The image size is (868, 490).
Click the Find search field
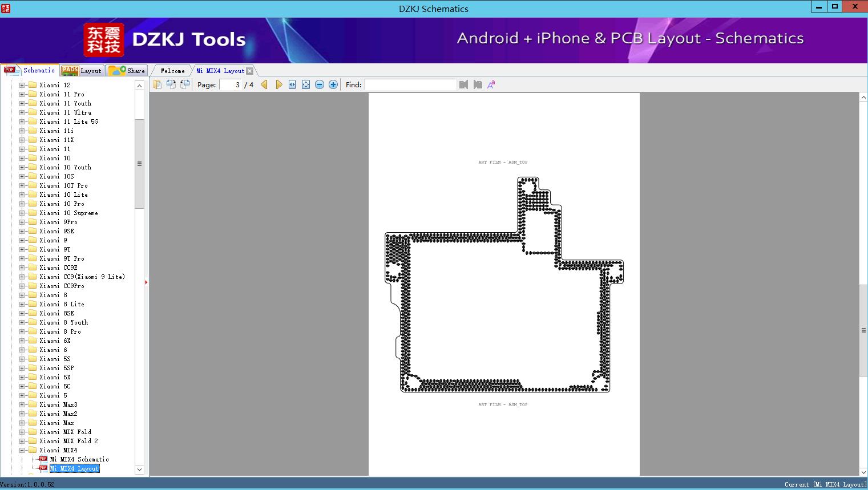tap(410, 84)
